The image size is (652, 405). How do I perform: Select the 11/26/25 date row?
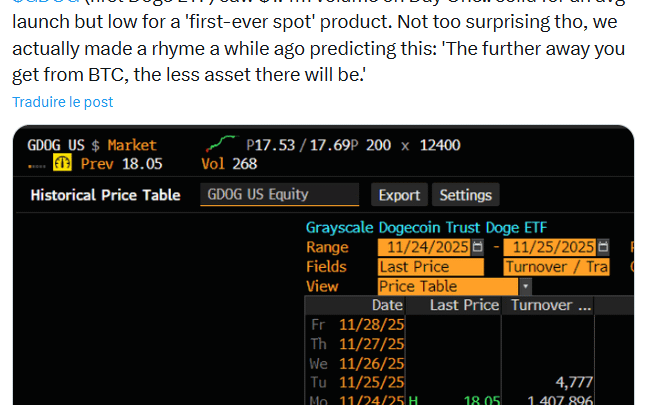point(371,363)
